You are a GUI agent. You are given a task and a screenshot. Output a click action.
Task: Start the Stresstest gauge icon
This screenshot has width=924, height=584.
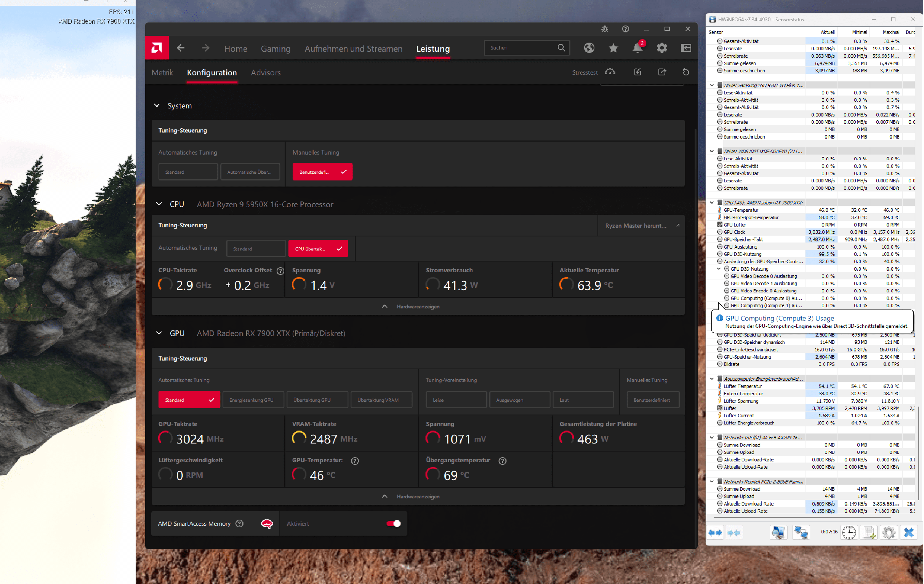click(610, 72)
